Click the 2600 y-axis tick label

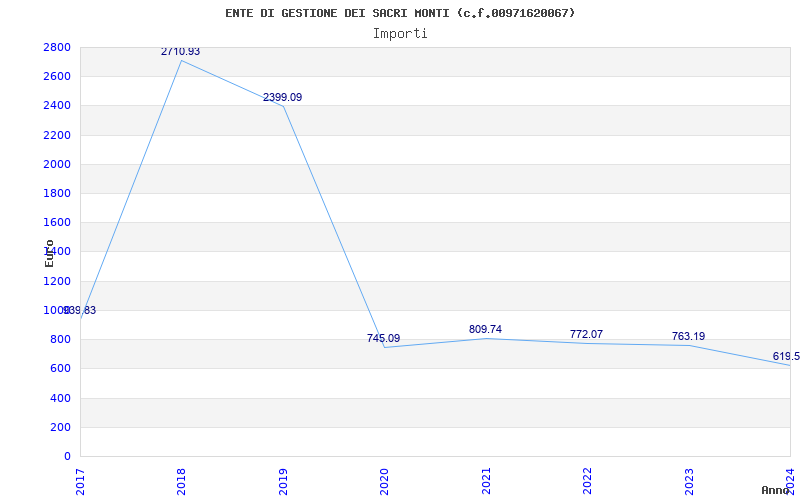pyautogui.click(x=57, y=77)
